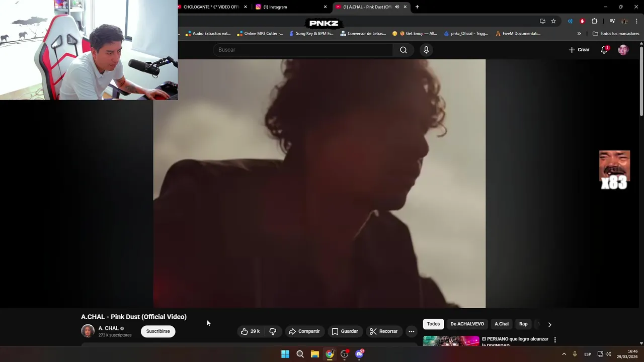Click the install/cast icon in address bar
The width and height of the screenshot is (644, 362).
542,21
